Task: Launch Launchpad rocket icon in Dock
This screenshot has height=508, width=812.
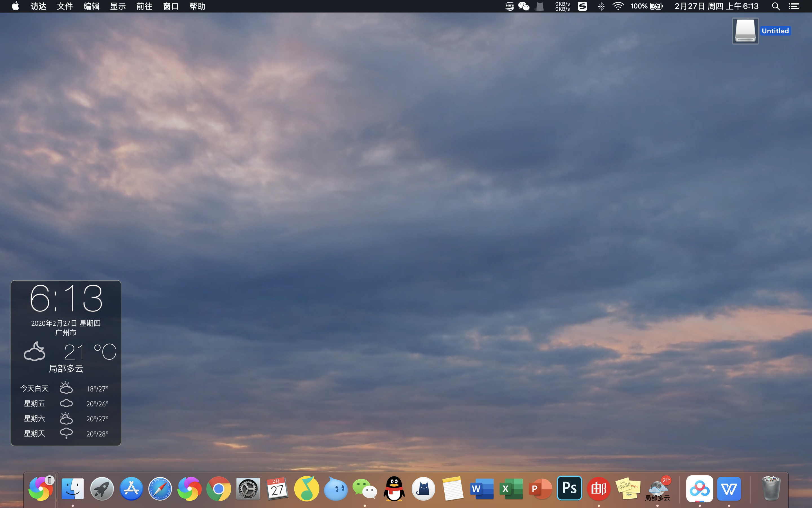Action: [102, 489]
